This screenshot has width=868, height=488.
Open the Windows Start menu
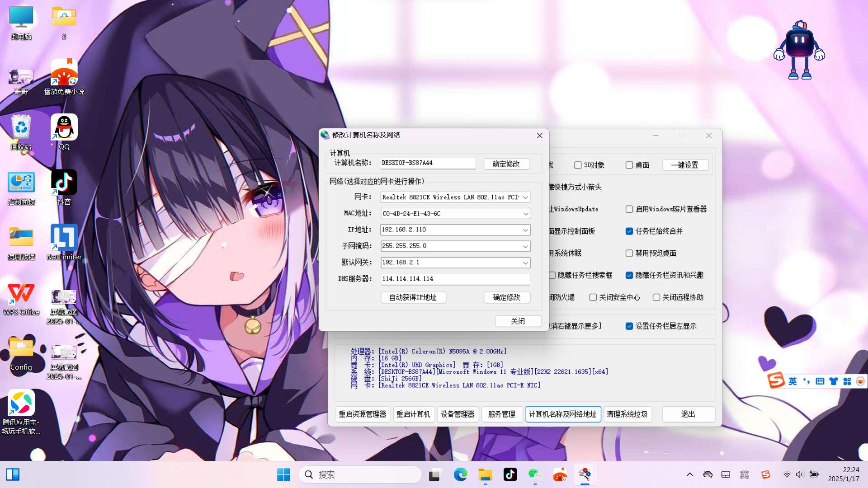(283, 474)
